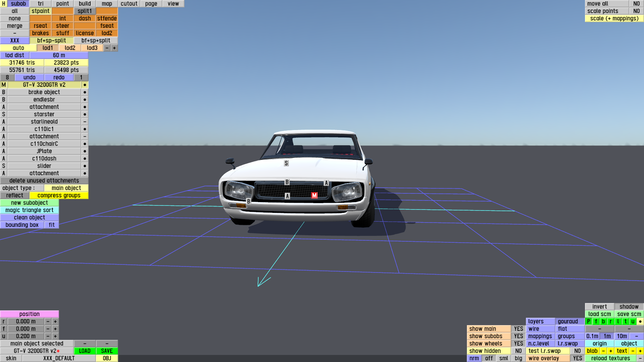Switch to the cutout tab
The width and height of the screenshot is (644, 362).
[x=129, y=4]
